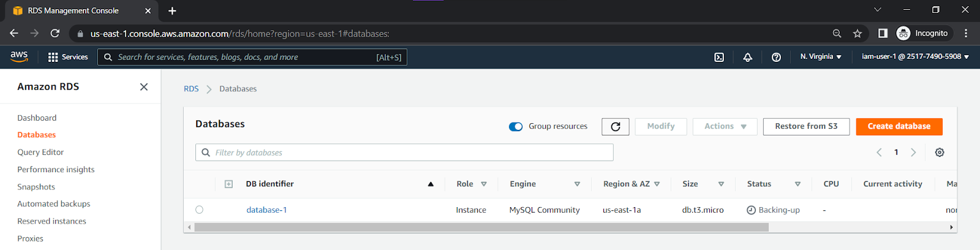980x250 pixels.
Task: Click the Current activity column header
Action: (x=892, y=184)
